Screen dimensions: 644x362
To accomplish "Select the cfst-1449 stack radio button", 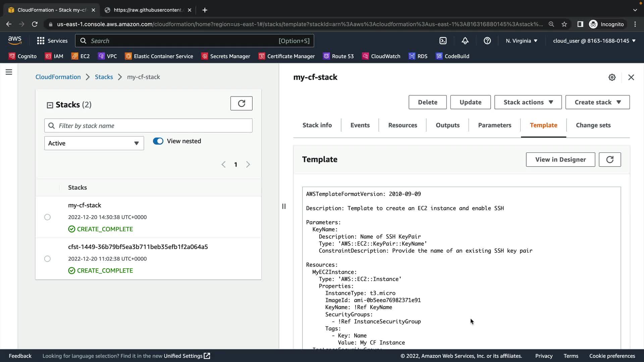I will (47, 259).
